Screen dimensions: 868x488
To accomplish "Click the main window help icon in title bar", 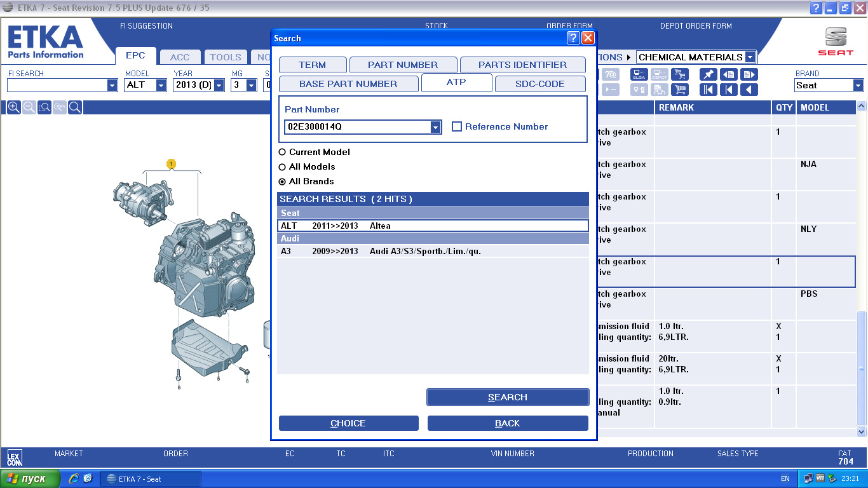I will point(817,8).
